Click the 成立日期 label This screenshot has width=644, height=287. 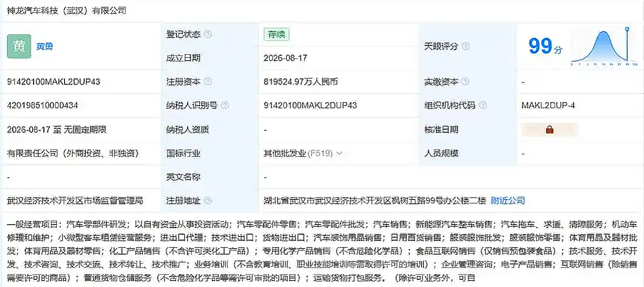point(183,58)
